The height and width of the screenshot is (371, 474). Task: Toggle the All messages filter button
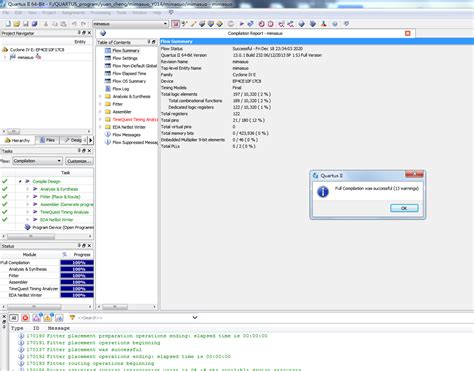coord(14,318)
